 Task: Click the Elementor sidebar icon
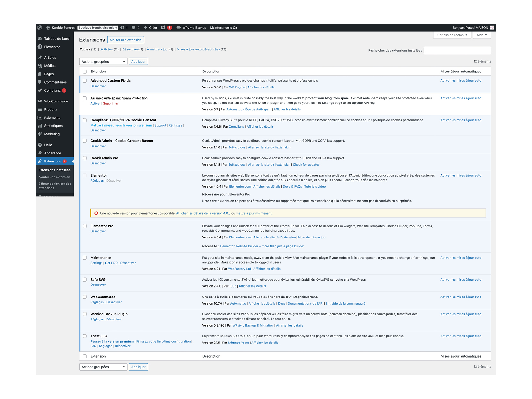pos(40,47)
